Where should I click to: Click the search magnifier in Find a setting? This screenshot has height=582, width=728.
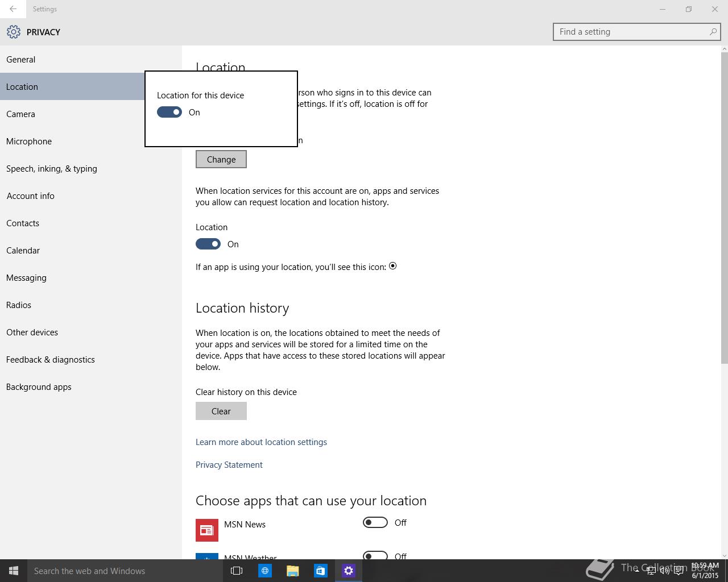pyautogui.click(x=713, y=32)
